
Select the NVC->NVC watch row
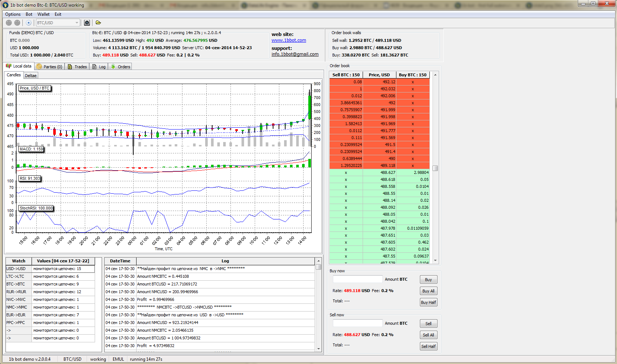(x=50, y=299)
